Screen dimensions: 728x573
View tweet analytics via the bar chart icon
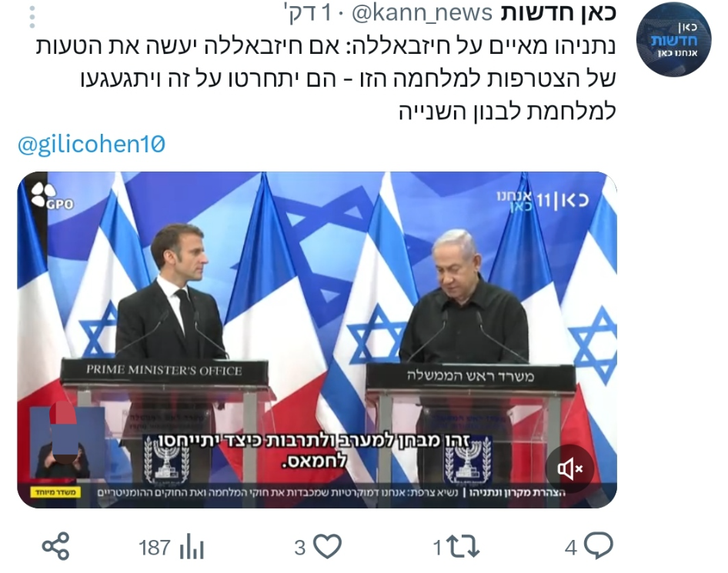(192, 547)
